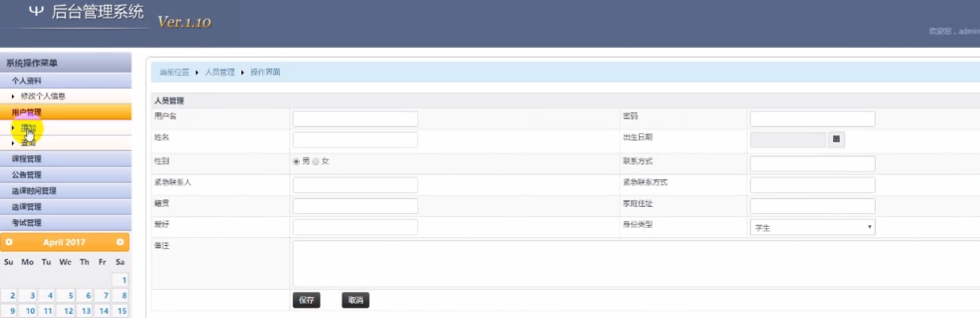Click inside the 备注 text area
Viewport: 980px width, 318px height.
pyautogui.click(x=636, y=263)
